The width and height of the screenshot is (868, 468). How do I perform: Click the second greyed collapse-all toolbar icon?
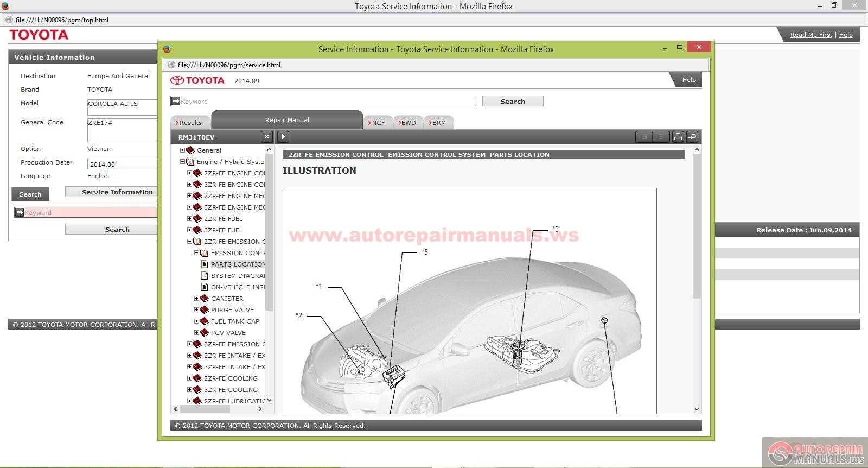pyautogui.click(x=661, y=137)
